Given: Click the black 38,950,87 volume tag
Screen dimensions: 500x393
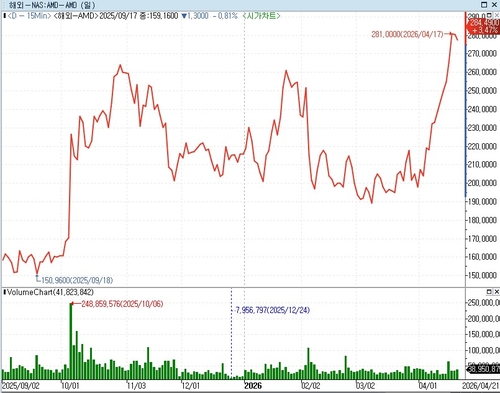Looking at the screenshot, I should [484, 369].
